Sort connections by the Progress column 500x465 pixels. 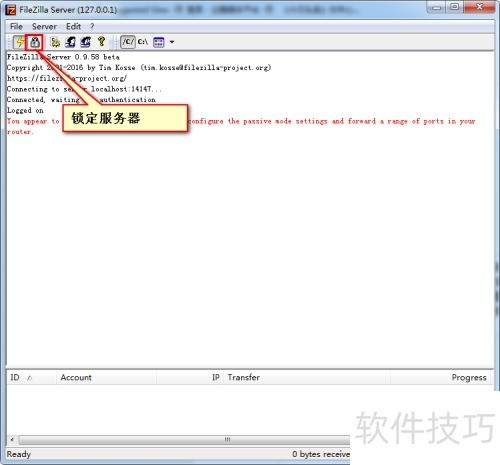click(x=441, y=377)
